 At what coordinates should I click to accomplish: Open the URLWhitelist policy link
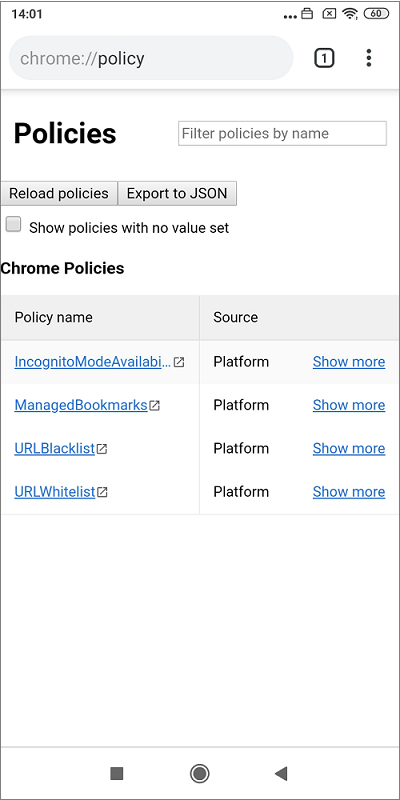(55, 492)
